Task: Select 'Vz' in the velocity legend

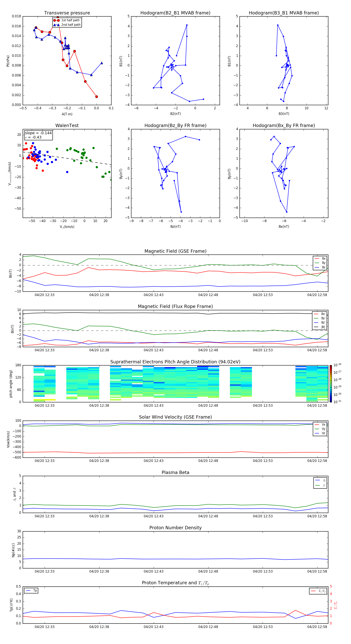Action: coord(320,433)
